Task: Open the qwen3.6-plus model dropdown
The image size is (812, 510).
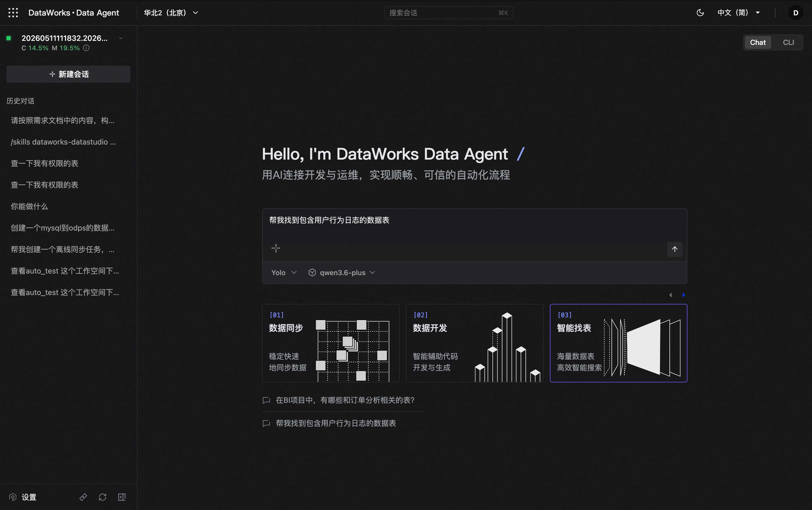Action: (x=342, y=272)
